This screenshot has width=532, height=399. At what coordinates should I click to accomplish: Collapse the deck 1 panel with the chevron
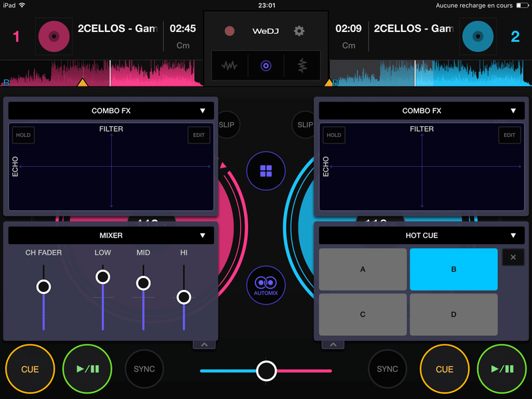[204, 344]
